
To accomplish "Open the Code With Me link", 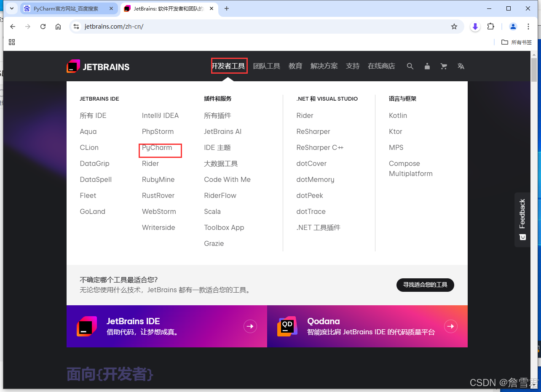I will pyautogui.click(x=228, y=180).
